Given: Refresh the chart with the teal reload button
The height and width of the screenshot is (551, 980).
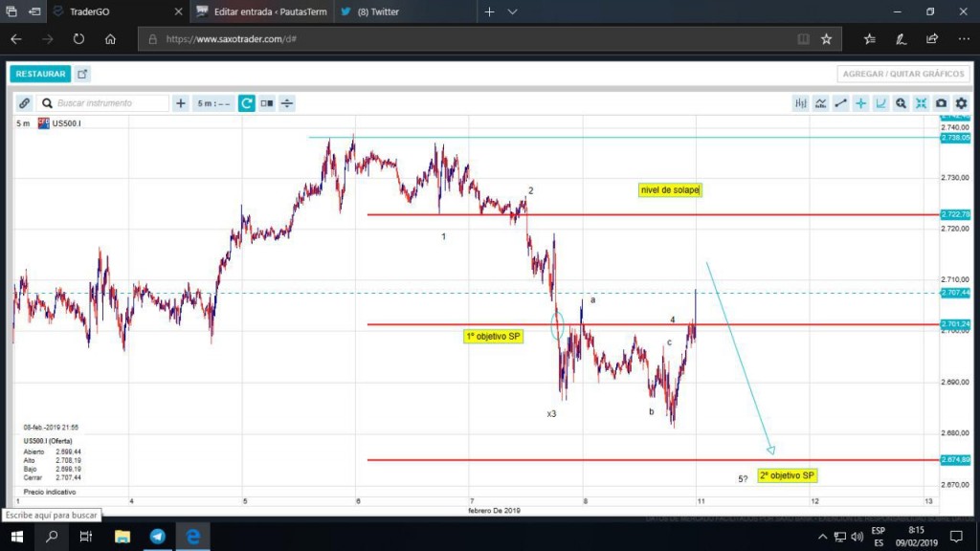Looking at the screenshot, I should (246, 103).
